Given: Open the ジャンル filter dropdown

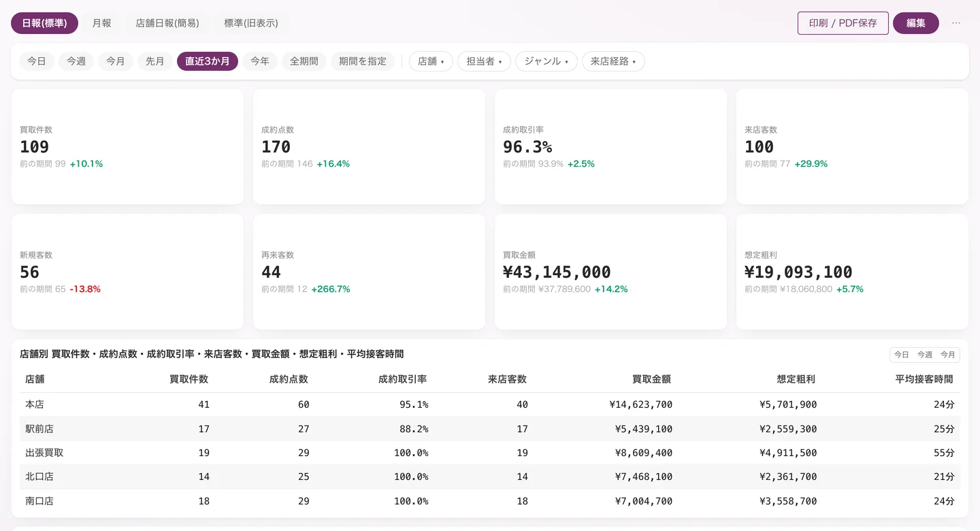Looking at the screenshot, I should point(546,61).
